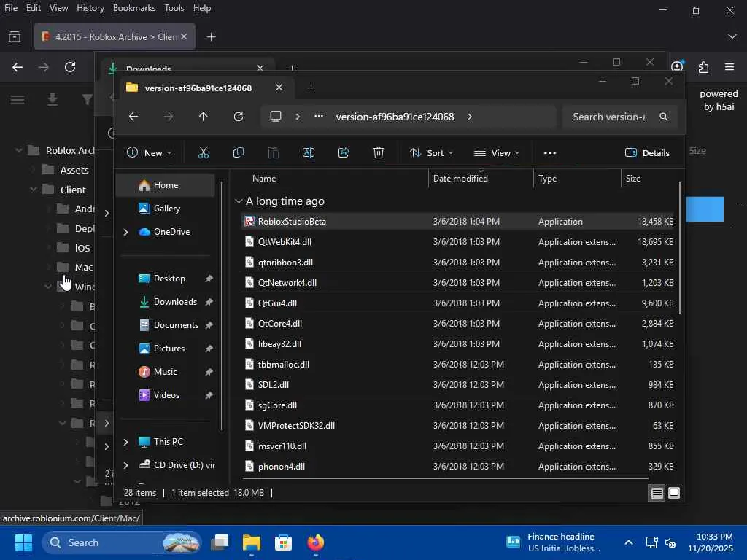Viewport: 747px width, 560px height.
Task: Click the chevron after version-af96ba91ce124068 path
Action: click(x=470, y=117)
